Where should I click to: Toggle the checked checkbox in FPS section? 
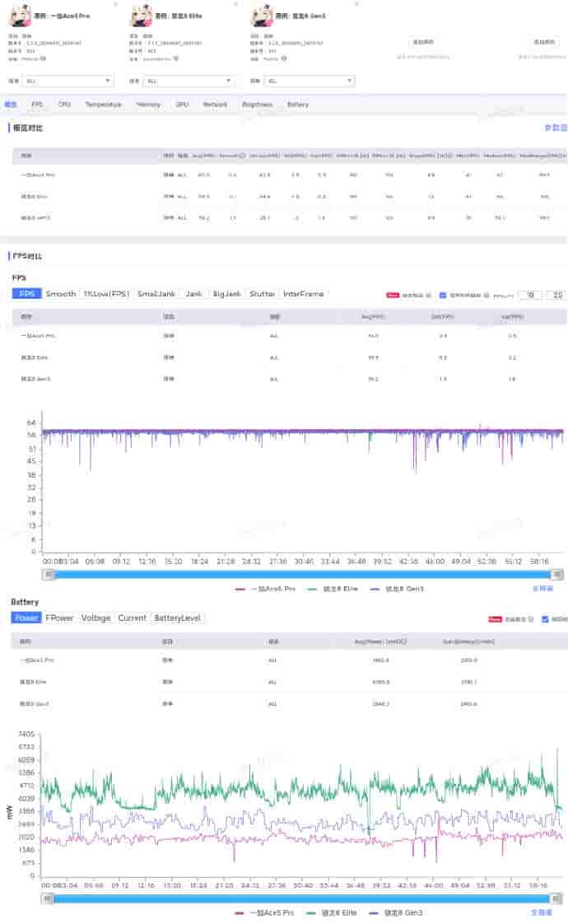click(443, 295)
